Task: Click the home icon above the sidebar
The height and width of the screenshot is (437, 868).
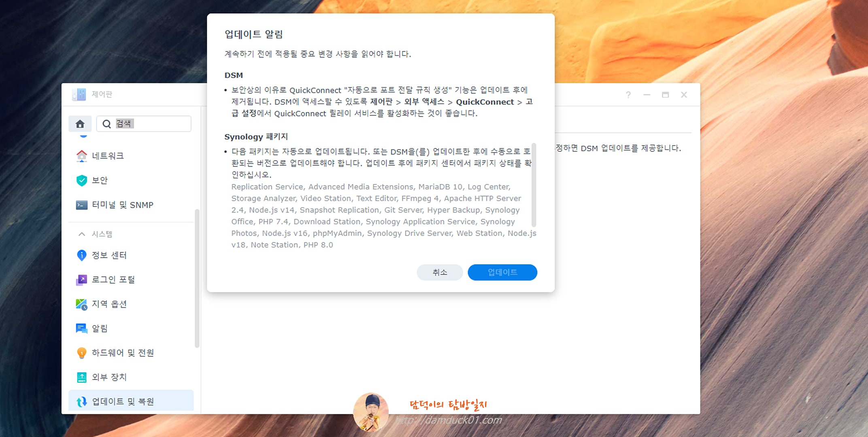Action: click(81, 124)
